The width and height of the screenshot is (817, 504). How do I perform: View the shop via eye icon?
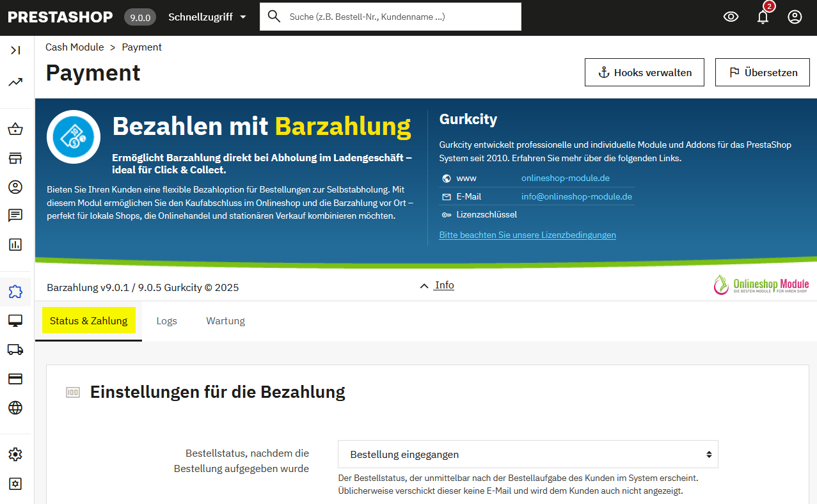point(731,17)
